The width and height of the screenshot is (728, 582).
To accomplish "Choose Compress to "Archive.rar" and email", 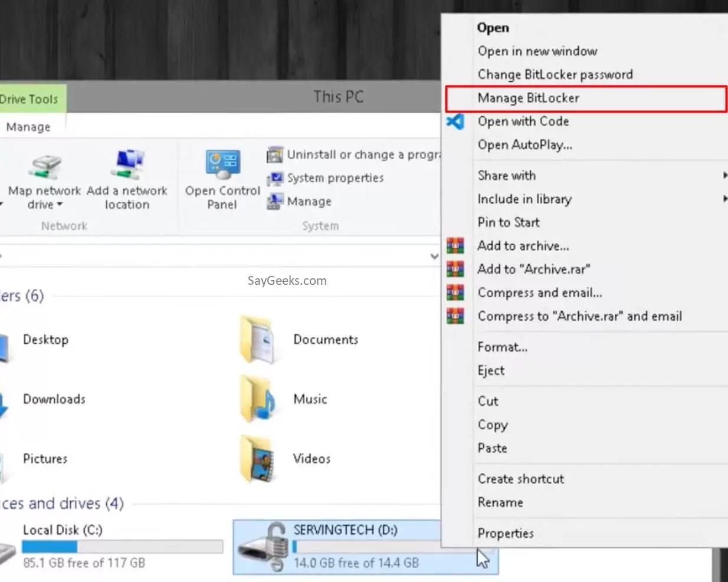I will pos(580,317).
